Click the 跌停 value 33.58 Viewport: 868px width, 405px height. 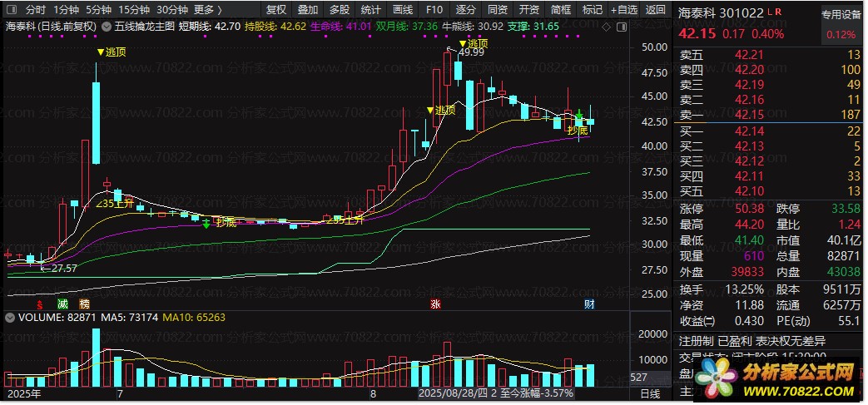(846, 209)
